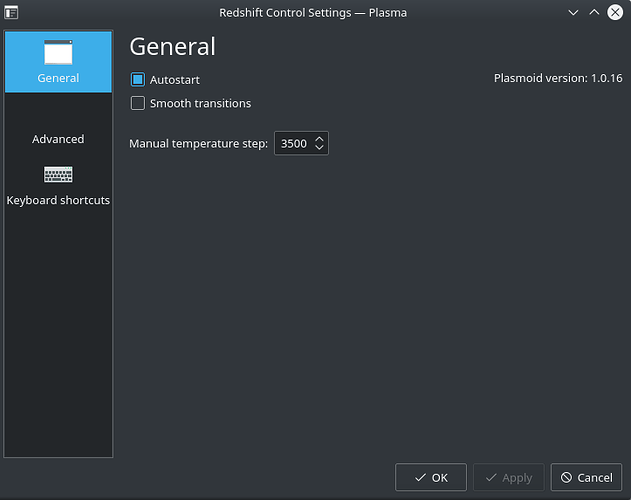The width and height of the screenshot is (631, 500).
Task: Increase manual temperature step with up arrow
Action: (320, 139)
